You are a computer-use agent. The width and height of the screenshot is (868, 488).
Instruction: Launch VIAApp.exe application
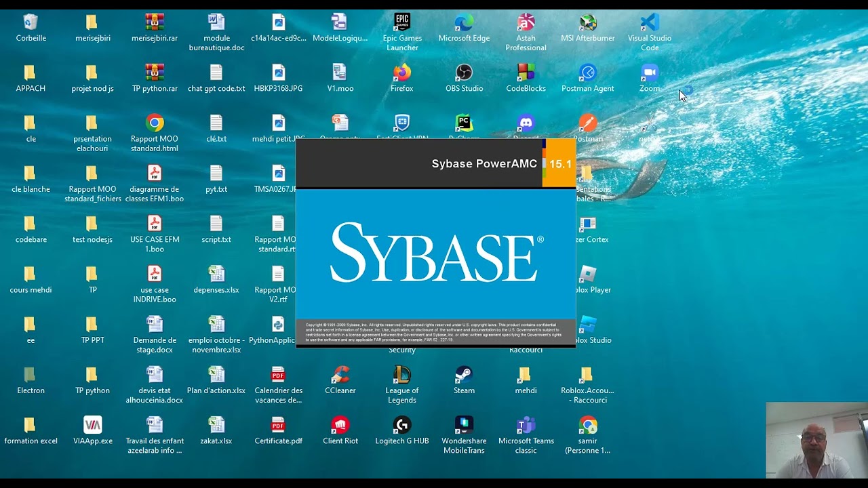pyautogui.click(x=93, y=430)
